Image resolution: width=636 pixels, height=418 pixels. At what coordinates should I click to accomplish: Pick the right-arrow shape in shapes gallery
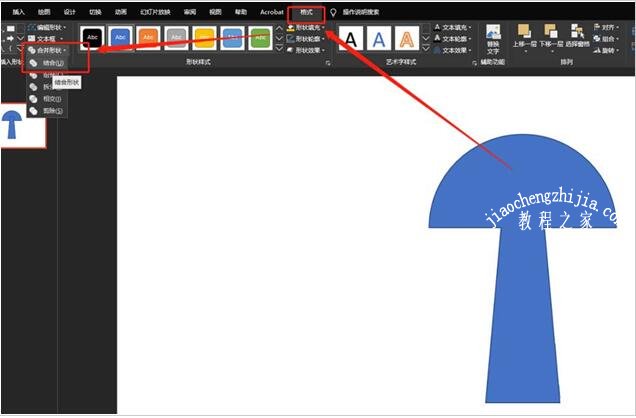(x=10, y=39)
